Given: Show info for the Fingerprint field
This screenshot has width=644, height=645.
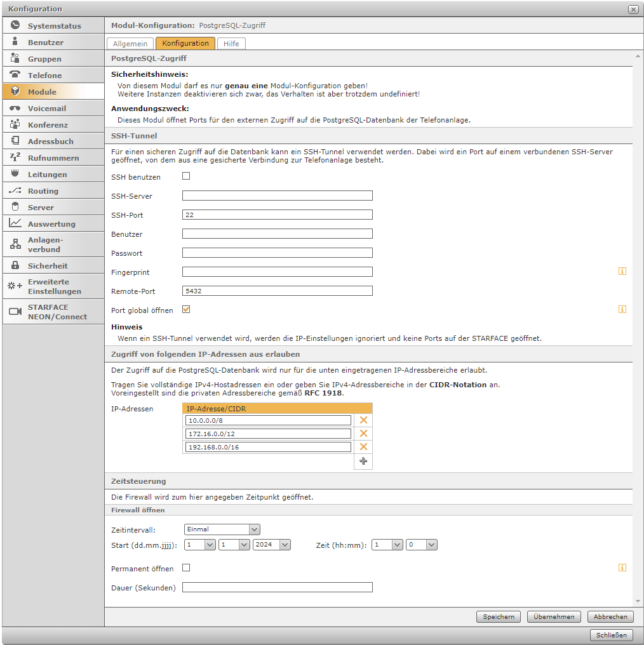Looking at the screenshot, I should point(622,271).
